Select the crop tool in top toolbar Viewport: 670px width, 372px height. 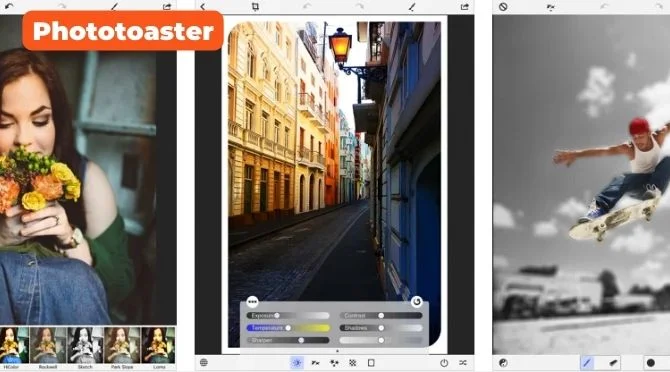point(255,6)
